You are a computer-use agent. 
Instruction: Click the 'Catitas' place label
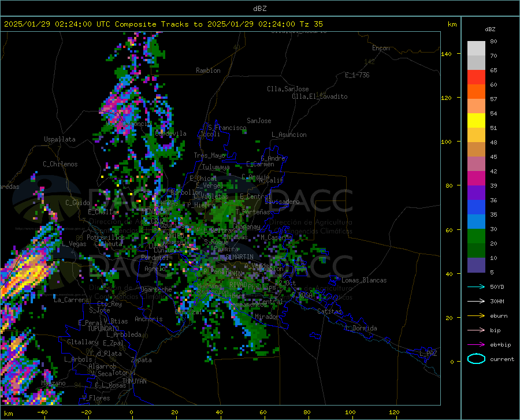(x=329, y=311)
